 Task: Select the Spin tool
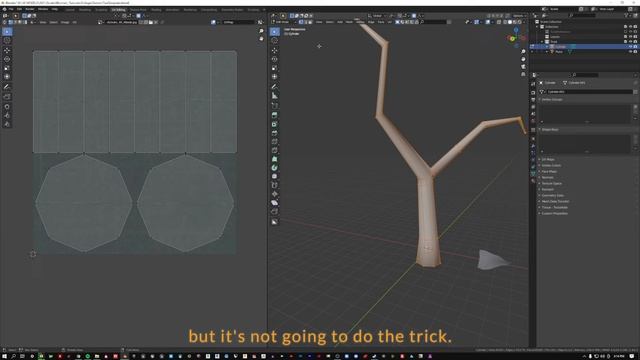[274, 168]
